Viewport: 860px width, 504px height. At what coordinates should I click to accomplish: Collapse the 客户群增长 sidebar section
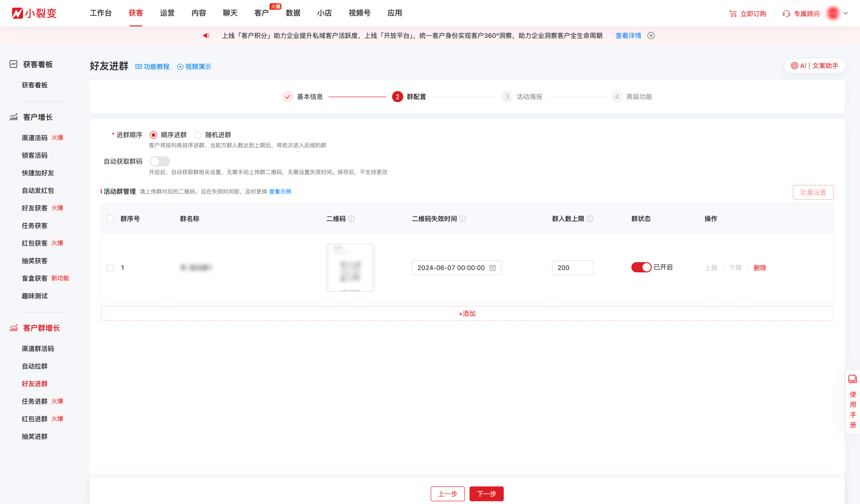41,328
